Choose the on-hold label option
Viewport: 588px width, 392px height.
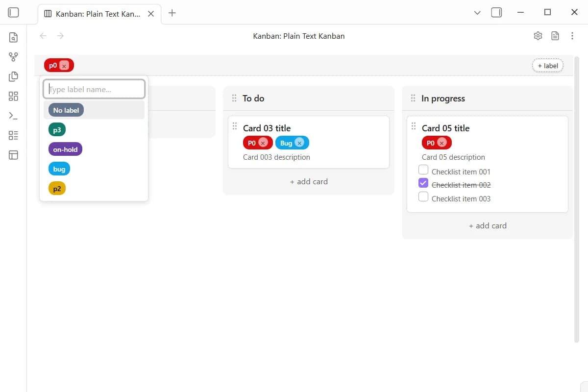[x=65, y=149]
